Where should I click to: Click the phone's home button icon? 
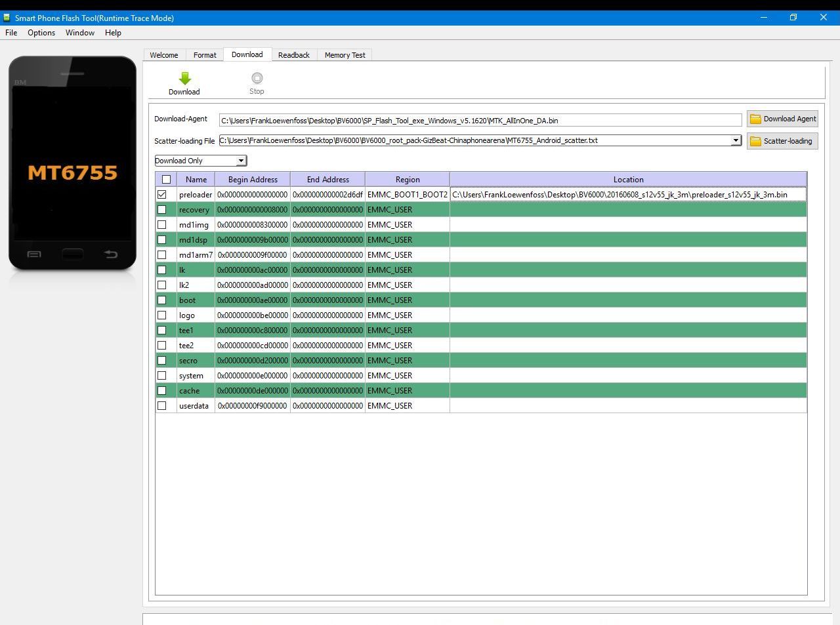point(72,254)
